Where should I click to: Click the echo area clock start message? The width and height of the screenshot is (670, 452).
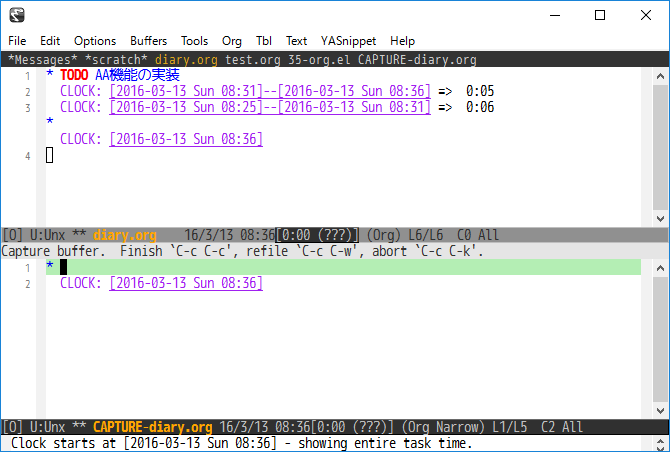241,443
